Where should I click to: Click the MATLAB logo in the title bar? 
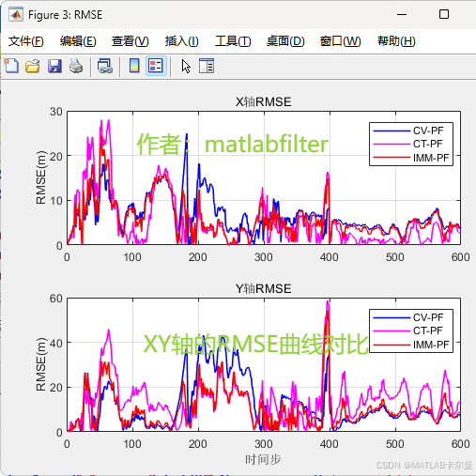tap(16, 14)
